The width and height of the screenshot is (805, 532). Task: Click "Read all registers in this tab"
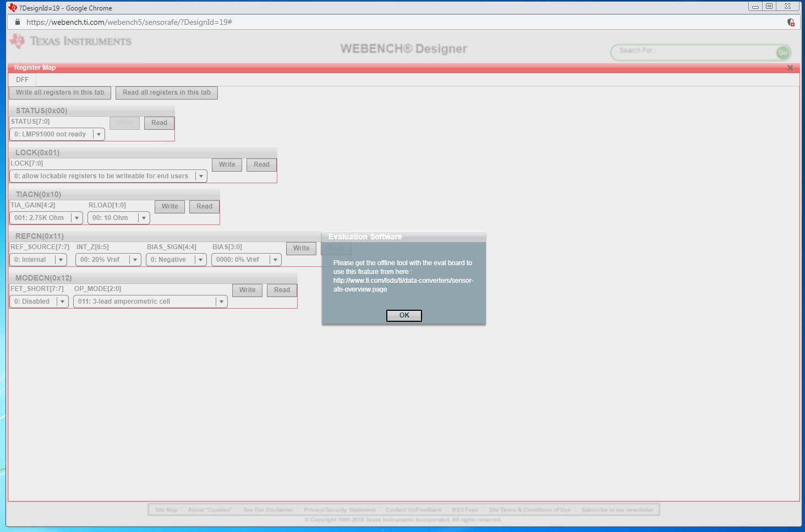coord(166,92)
